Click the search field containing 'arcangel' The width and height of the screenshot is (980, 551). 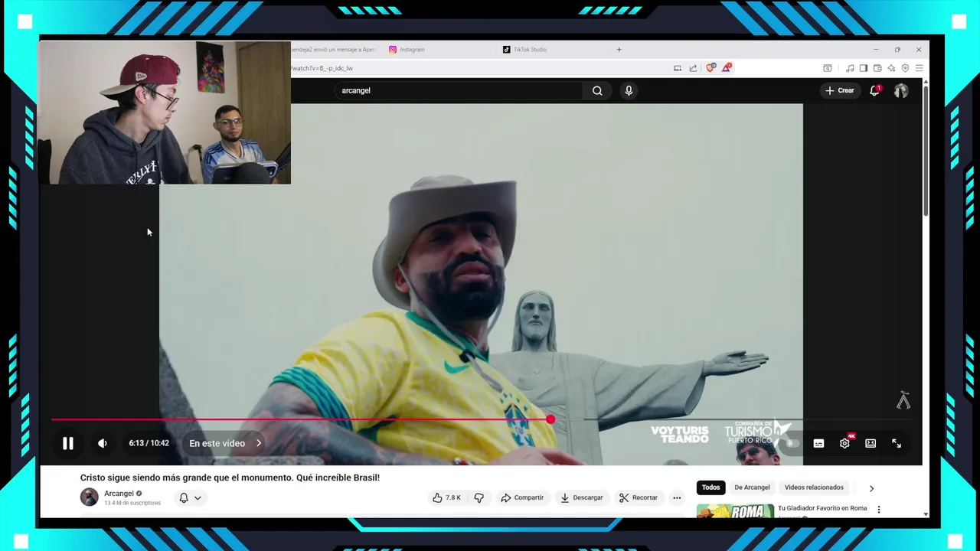pos(459,90)
